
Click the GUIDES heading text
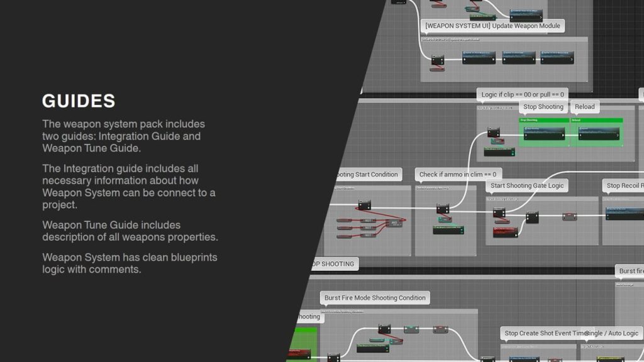(79, 101)
